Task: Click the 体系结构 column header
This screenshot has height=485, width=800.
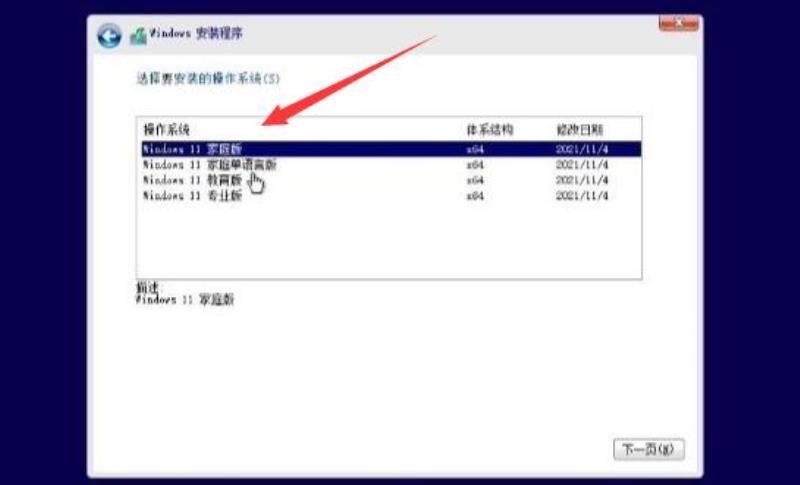Action: click(490, 130)
